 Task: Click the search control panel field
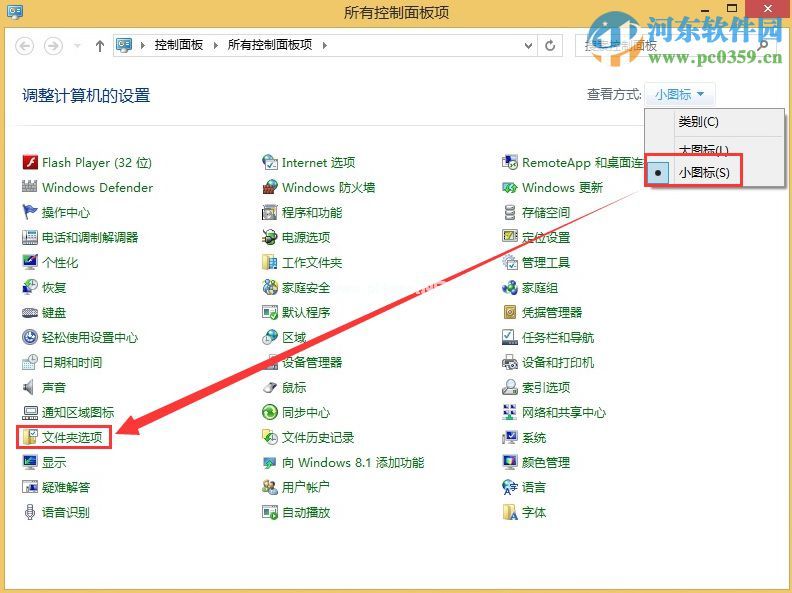tap(676, 45)
